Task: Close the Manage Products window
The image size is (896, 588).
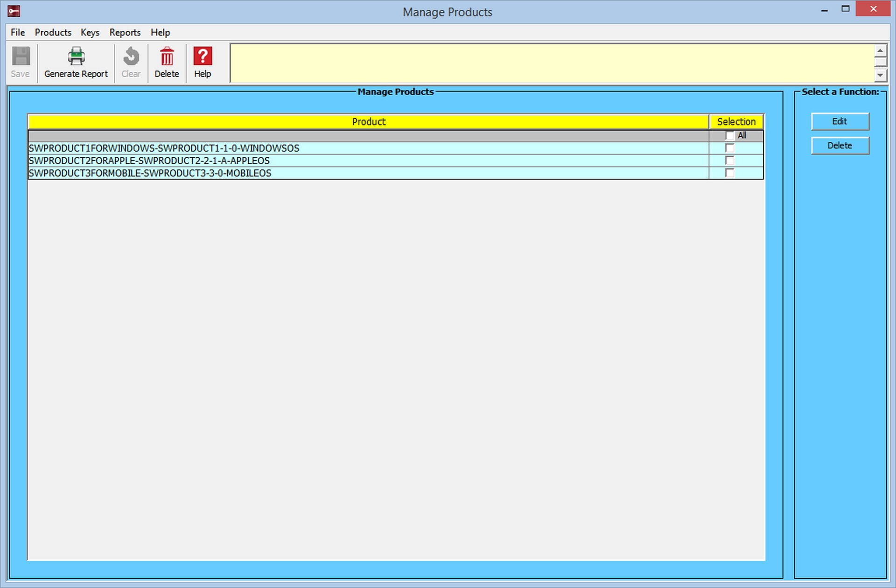Action: coord(873,9)
